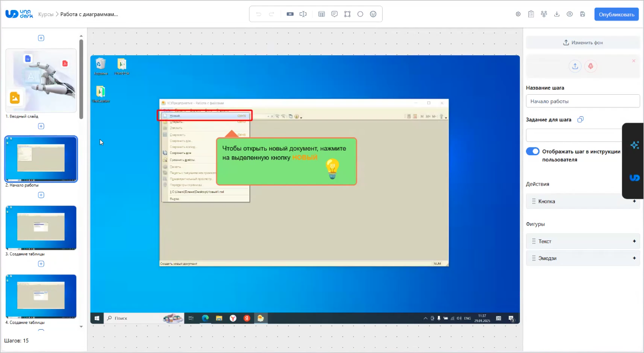Click breadcrumb Работа с диаграммам...

(x=89, y=14)
